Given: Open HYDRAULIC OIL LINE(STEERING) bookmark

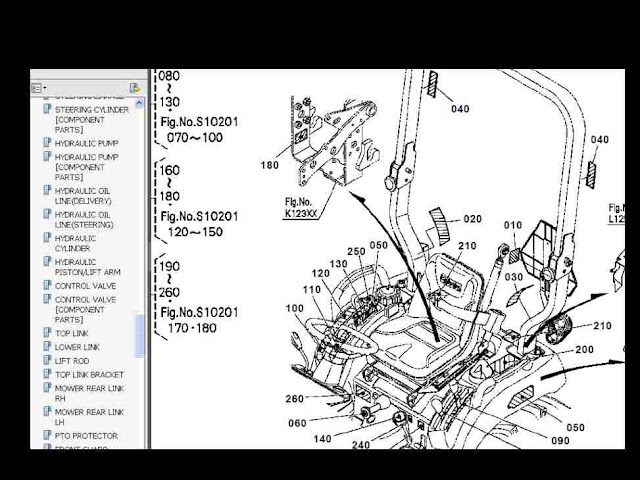Looking at the screenshot, I should 84,220.
